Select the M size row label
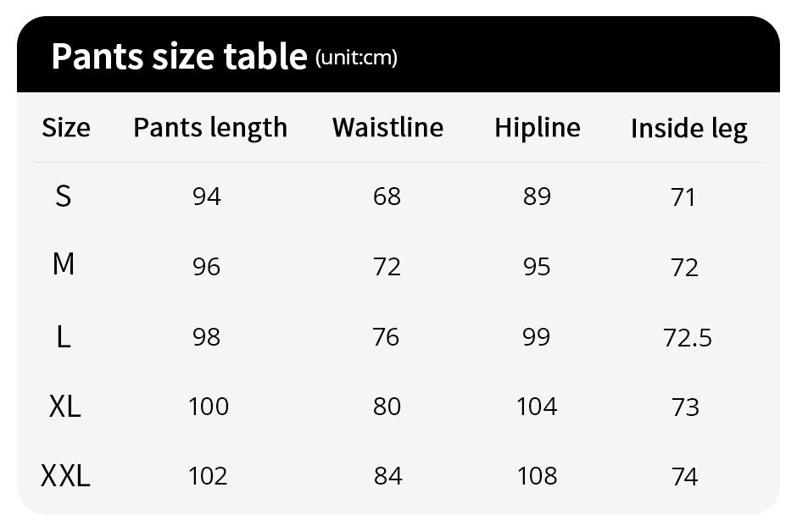Screen dimensions: 797x532 (x=64, y=265)
